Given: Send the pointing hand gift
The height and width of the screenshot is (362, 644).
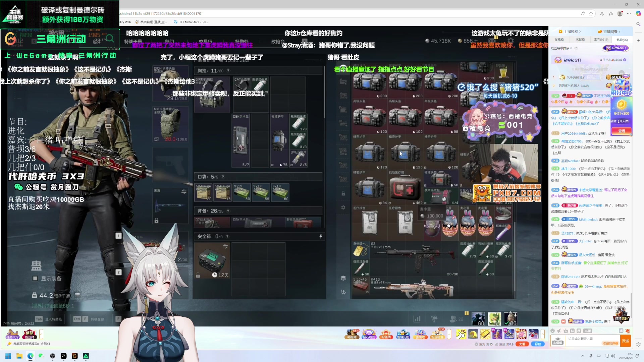Looking at the screenshot, I should (x=461, y=334).
